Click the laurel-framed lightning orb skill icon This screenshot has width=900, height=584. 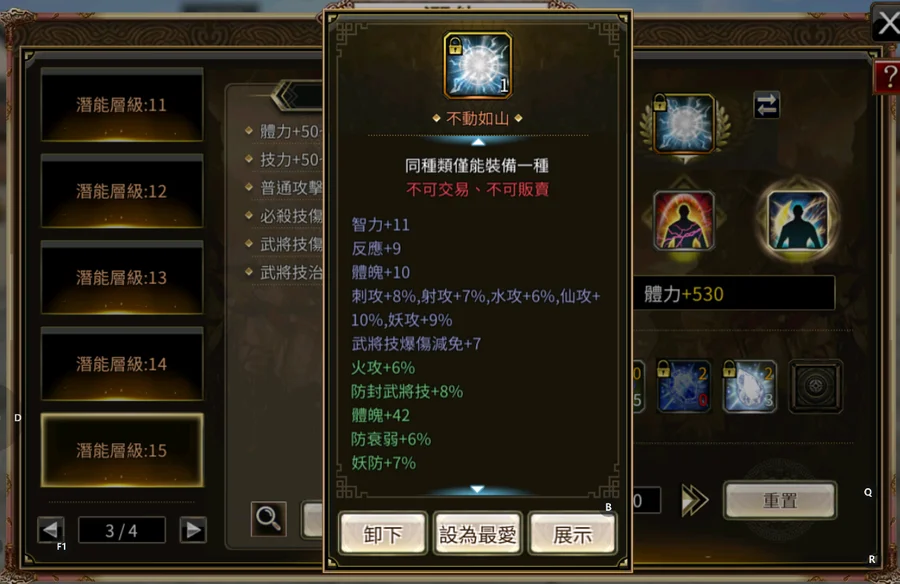pos(684,124)
